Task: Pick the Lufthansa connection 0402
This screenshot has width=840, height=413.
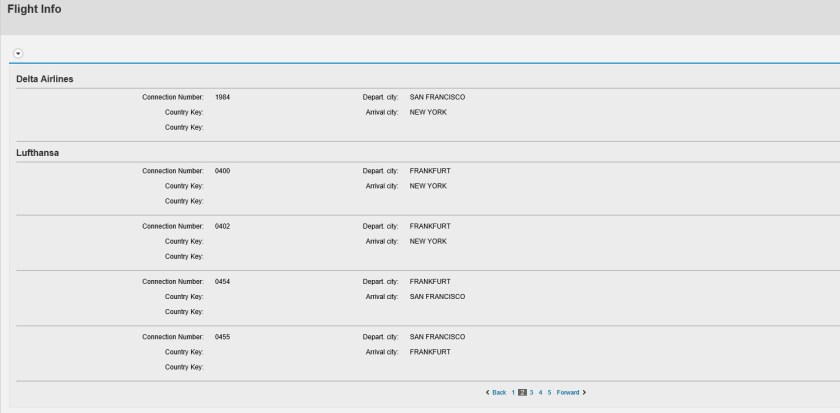Action: [222, 226]
